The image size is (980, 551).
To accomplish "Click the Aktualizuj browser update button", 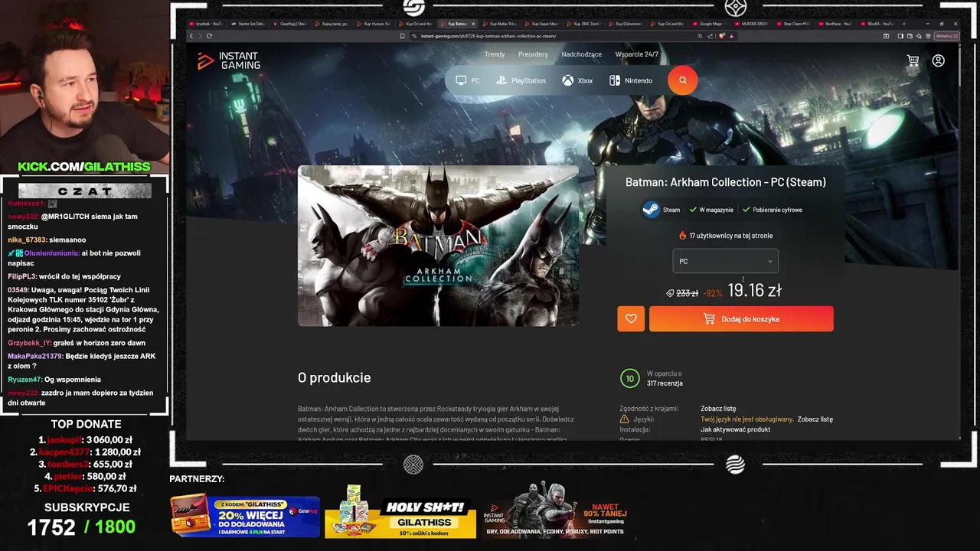I will point(947,36).
